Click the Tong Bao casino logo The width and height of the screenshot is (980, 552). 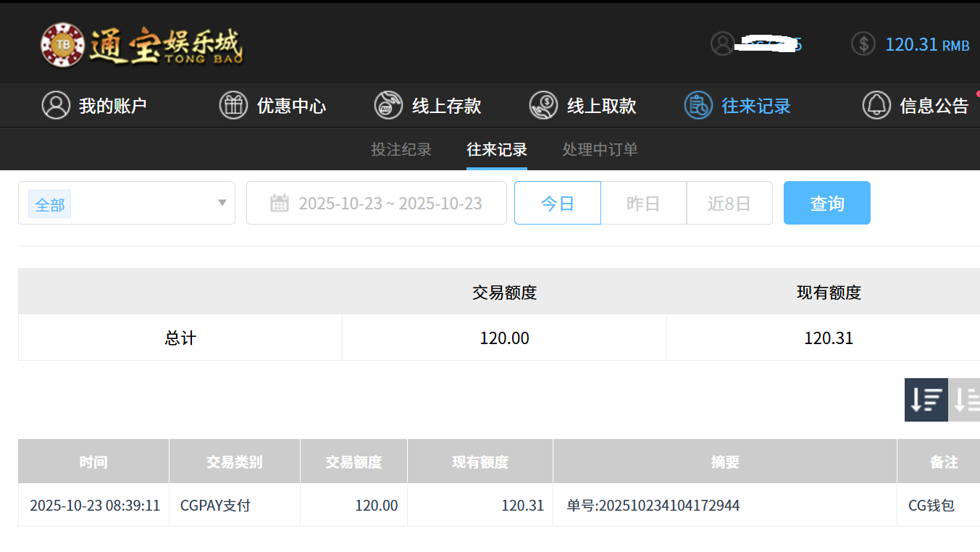coord(142,43)
